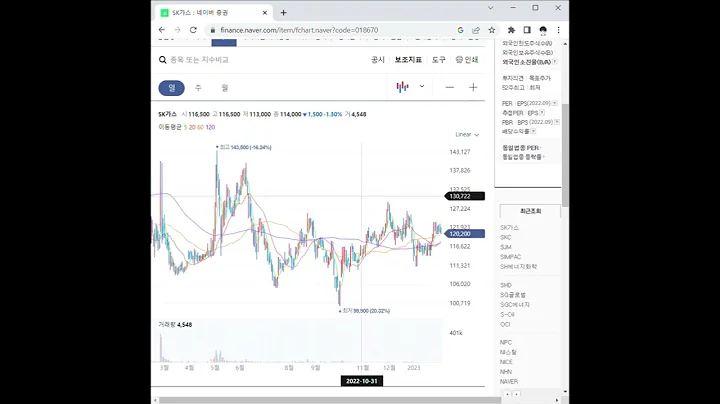
Task: Click the printer icon beside 인쇄
Action: coord(459,60)
